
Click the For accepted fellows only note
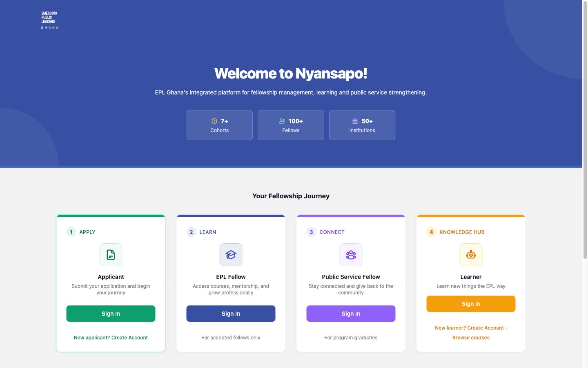231,338
